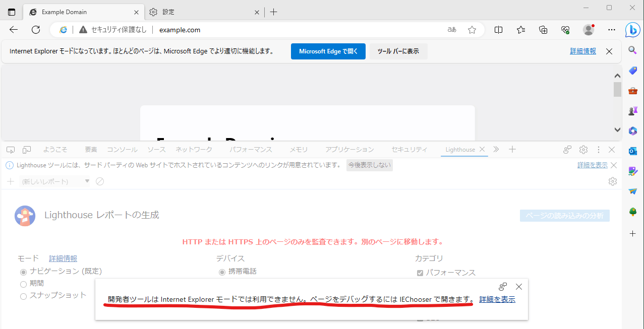This screenshot has width=644, height=329.
Task: Open the (新しいレポート) report dropdown
Action: pos(54,181)
